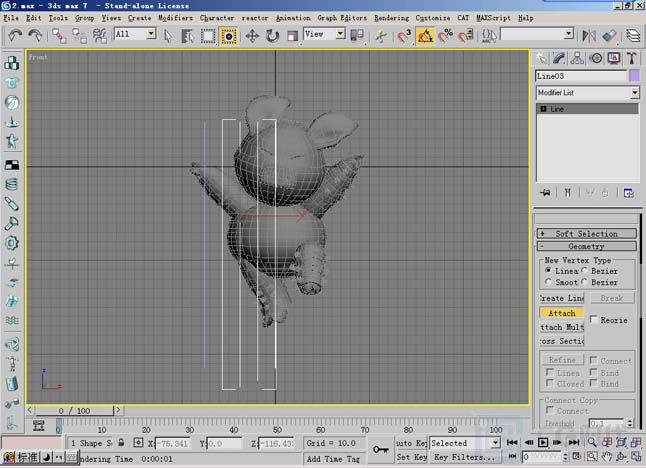Click the Auto Key button
Image resolution: width=646 pixels, height=468 pixels.
point(411,443)
